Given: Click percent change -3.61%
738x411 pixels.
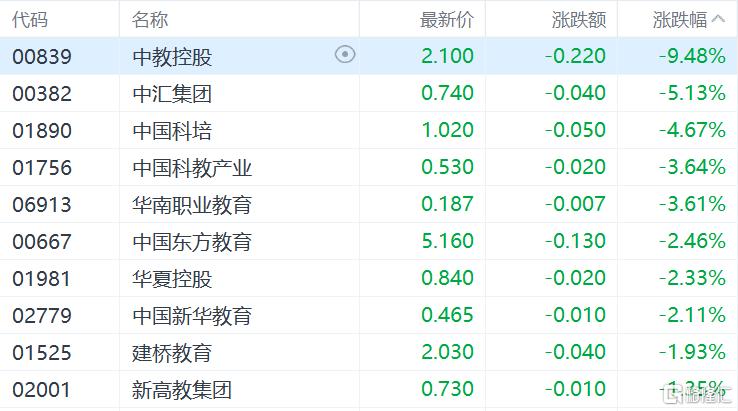Looking at the screenshot, I should pos(692,204).
